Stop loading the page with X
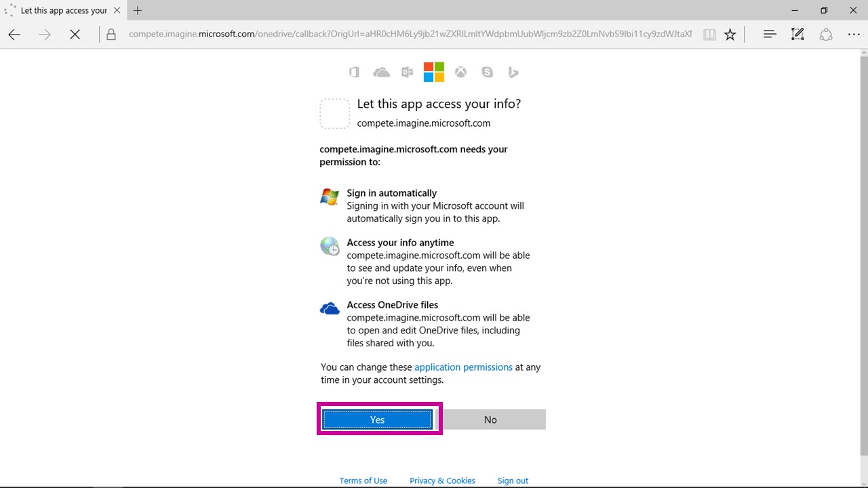The height and width of the screenshot is (488, 868). (75, 35)
